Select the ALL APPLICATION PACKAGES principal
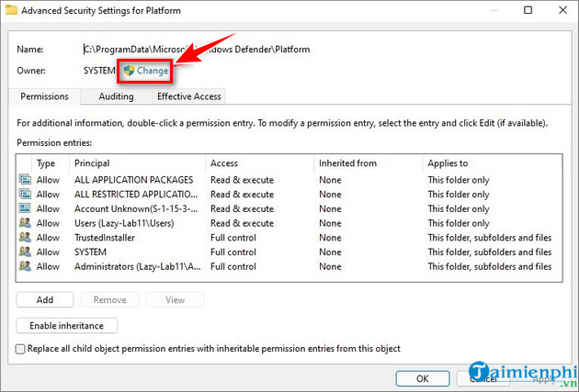The height and width of the screenshot is (392, 579). pos(133,180)
